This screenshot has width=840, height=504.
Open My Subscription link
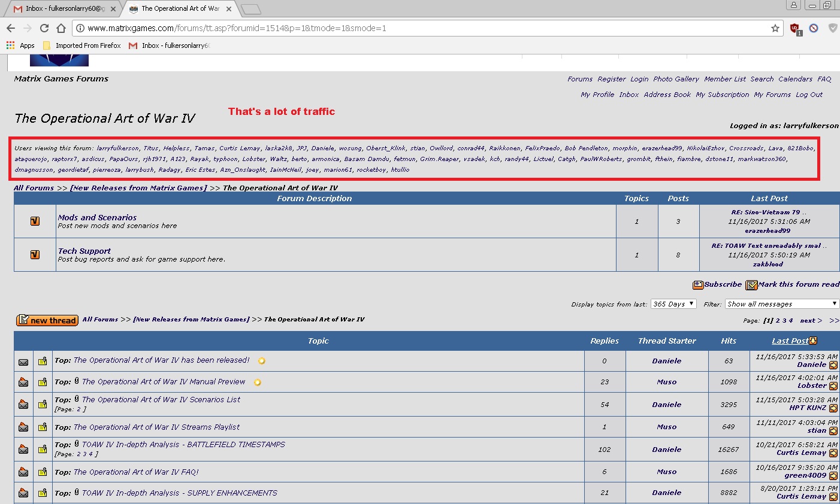tap(722, 95)
